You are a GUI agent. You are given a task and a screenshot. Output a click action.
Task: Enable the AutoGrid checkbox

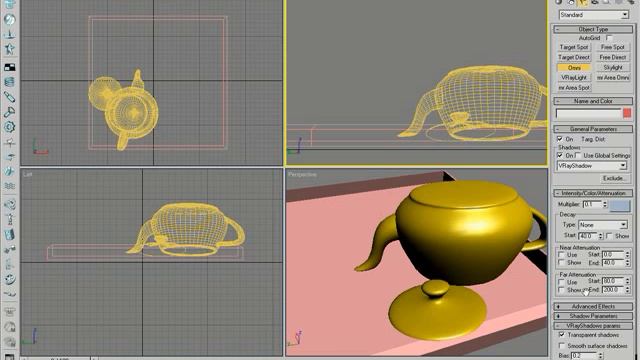click(x=609, y=38)
